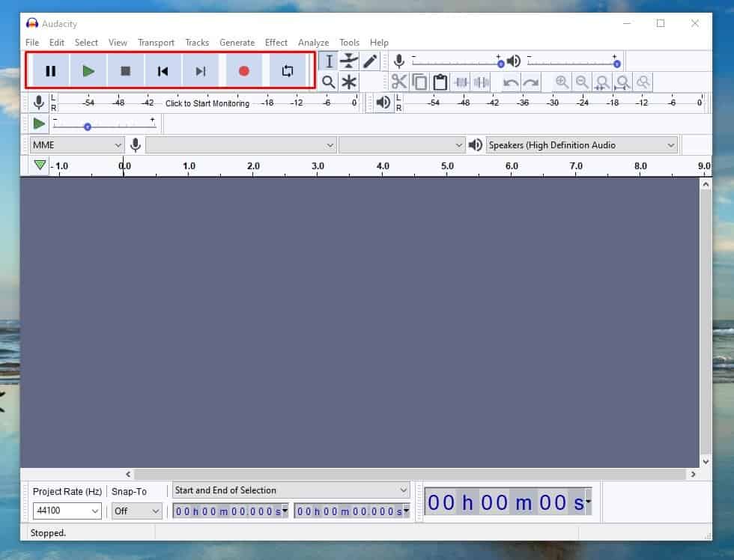
Task: Enable the Multi-Tool asterisk mode
Action: (x=349, y=82)
